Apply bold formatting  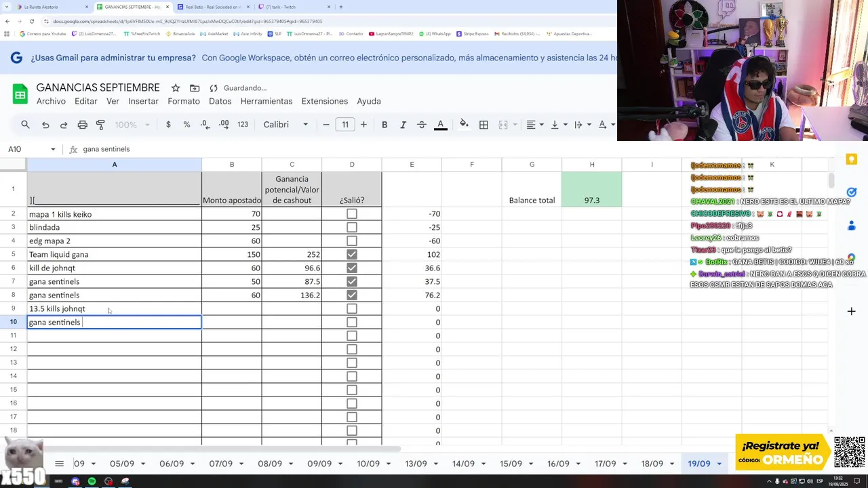pyautogui.click(x=384, y=125)
